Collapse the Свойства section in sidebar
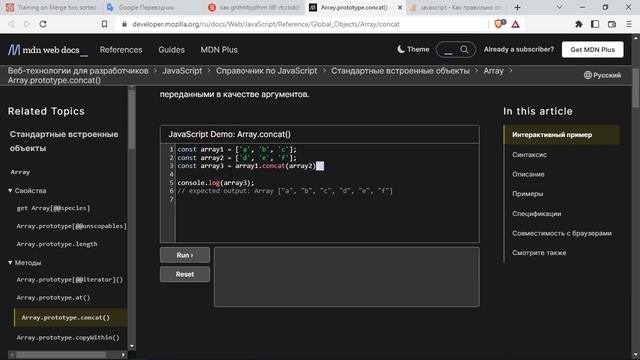Viewport: 640px width, 360px height. [27, 191]
